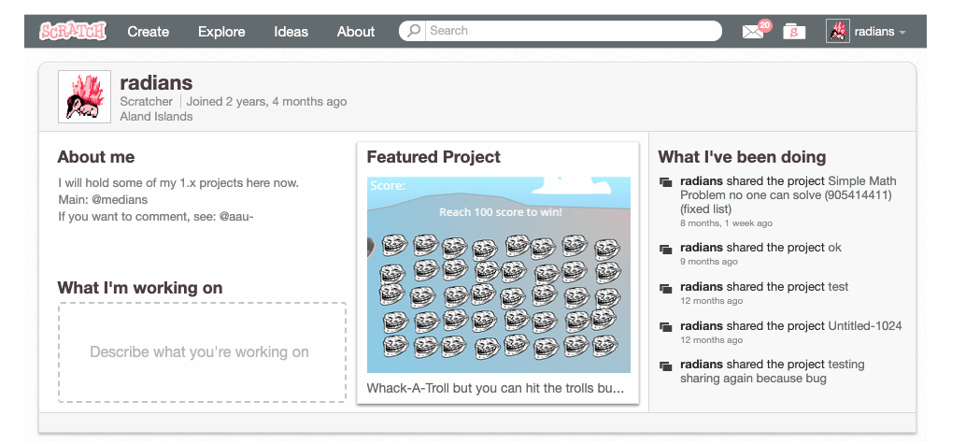Click the search magnifier icon

415,31
